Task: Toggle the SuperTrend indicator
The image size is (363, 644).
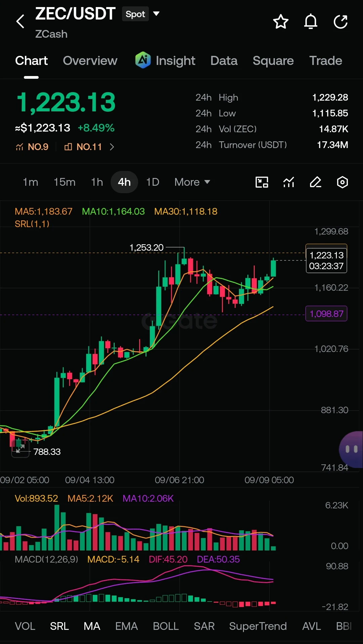Action: [x=258, y=626]
